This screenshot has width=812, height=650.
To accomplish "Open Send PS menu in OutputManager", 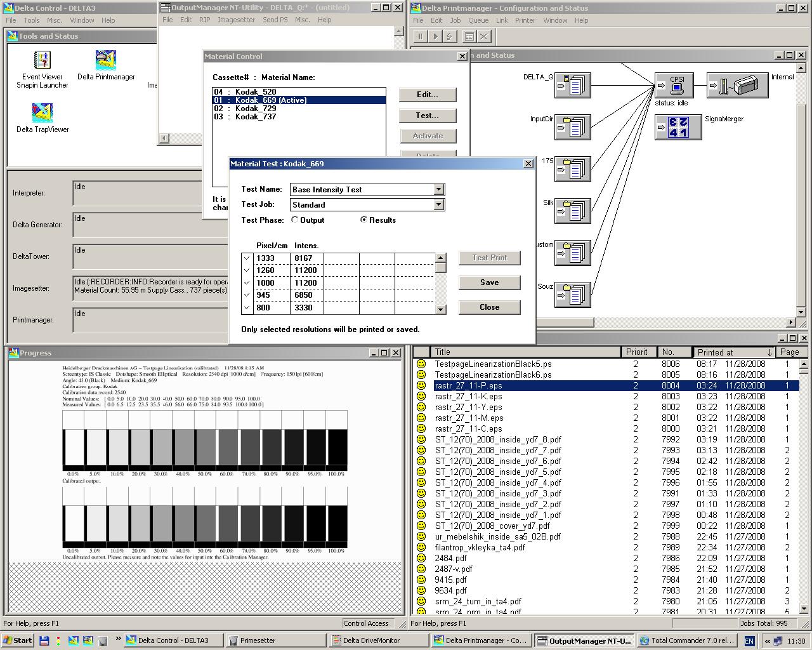I will pos(275,20).
